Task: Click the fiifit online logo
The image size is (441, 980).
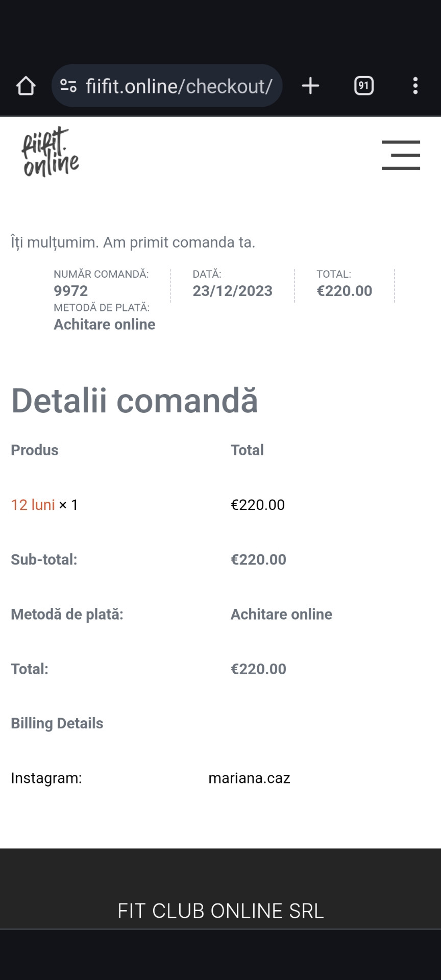Action: coord(50,152)
